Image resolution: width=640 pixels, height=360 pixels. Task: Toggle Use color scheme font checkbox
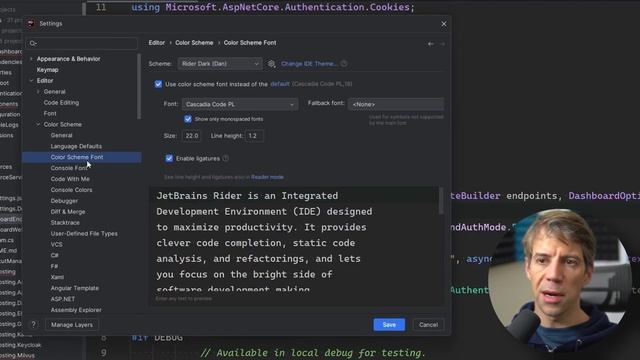(158, 84)
